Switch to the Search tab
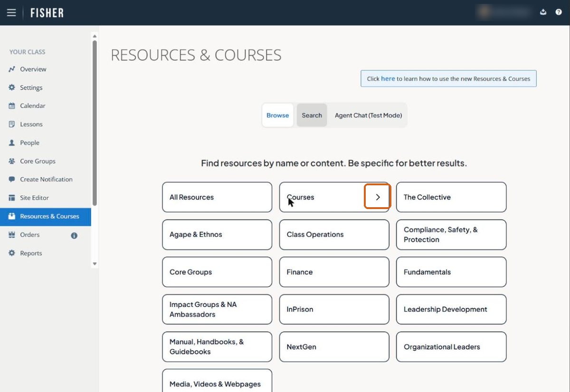570x392 pixels. tap(312, 115)
